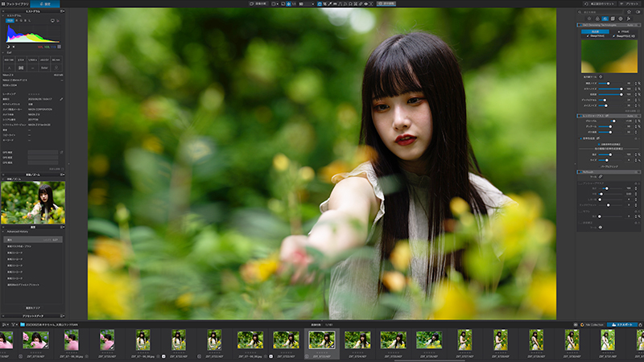Open the compare display mode dropdown
The width and height of the screenshot is (644, 362).
[x=275, y=4]
